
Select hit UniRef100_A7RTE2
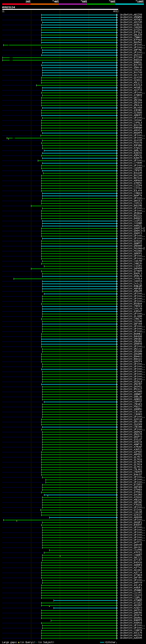click(131, 552)
